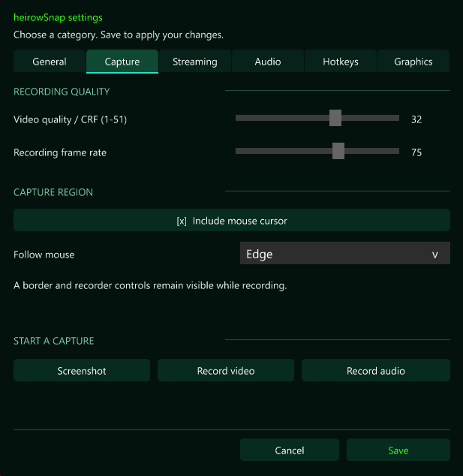Click the Recording frame rate slider handle
Screen dimensions: 463x476
pos(338,151)
